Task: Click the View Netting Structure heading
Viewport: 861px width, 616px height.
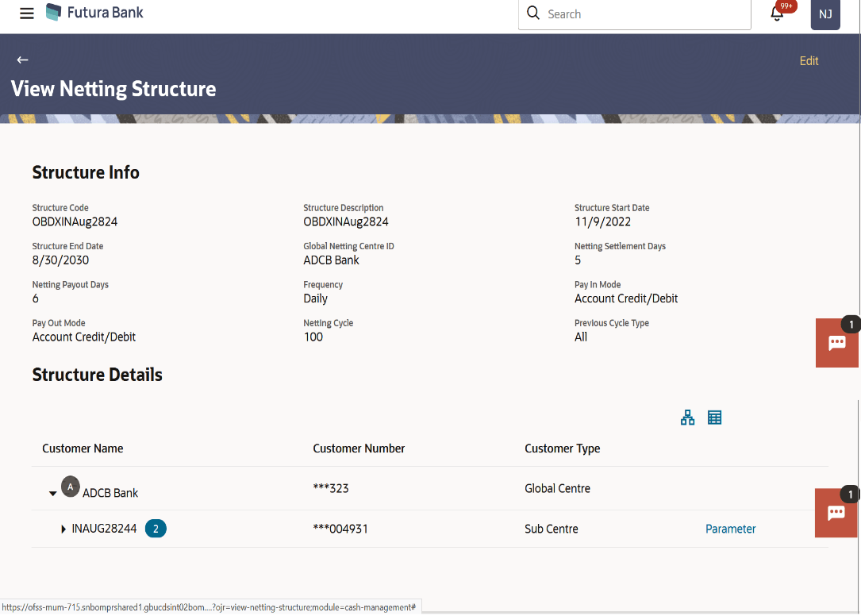Action: click(x=113, y=88)
